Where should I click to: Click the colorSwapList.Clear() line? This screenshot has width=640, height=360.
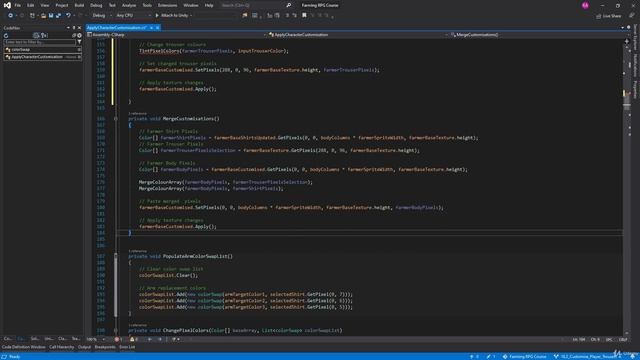168,275
